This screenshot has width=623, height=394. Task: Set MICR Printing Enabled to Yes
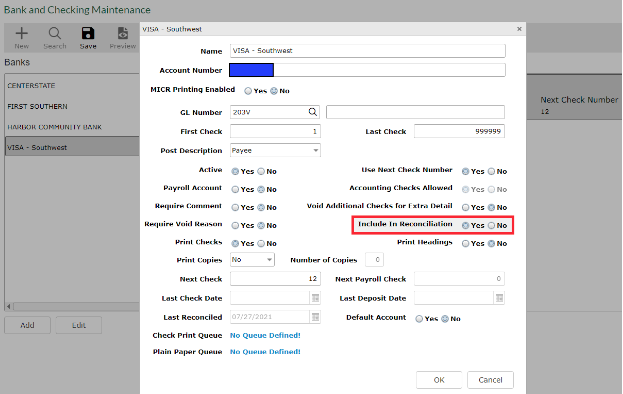tap(248, 91)
